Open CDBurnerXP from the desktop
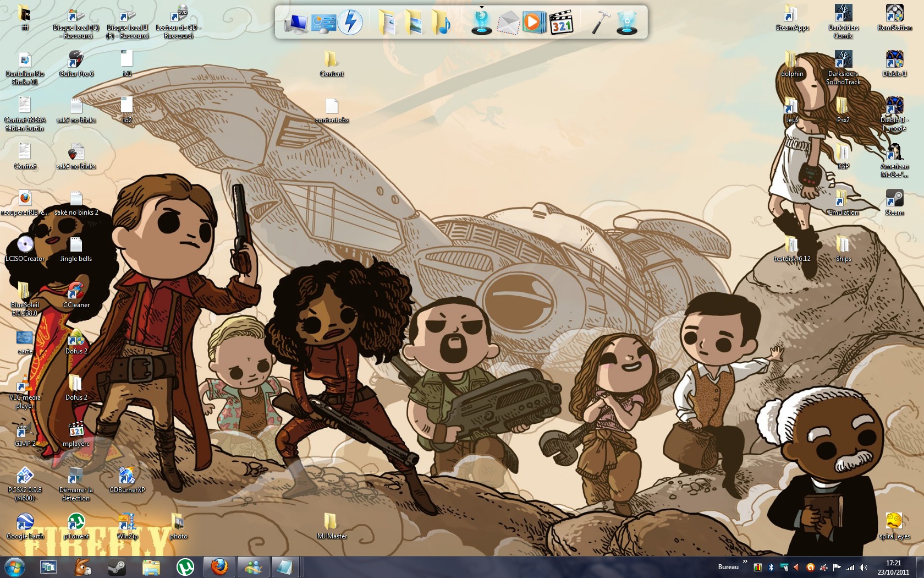 click(127, 479)
